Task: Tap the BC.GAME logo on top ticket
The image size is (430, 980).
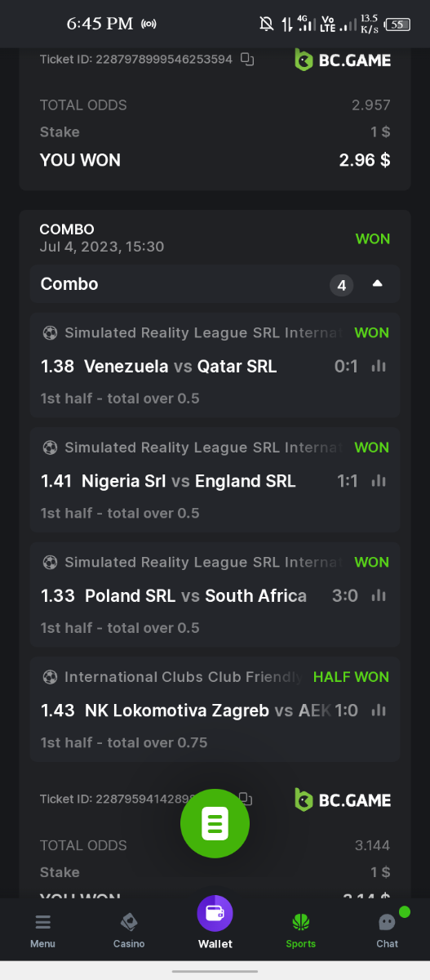Action: coord(343,60)
